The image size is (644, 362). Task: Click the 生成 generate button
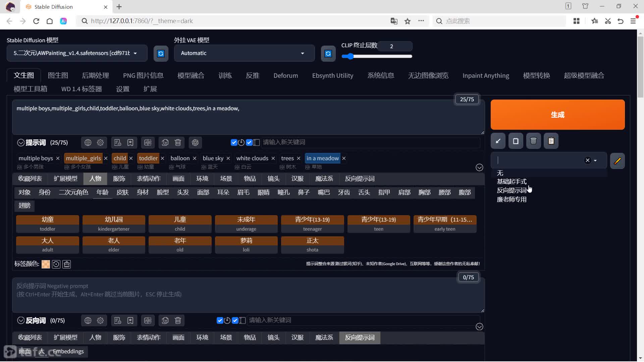tap(557, 115)
